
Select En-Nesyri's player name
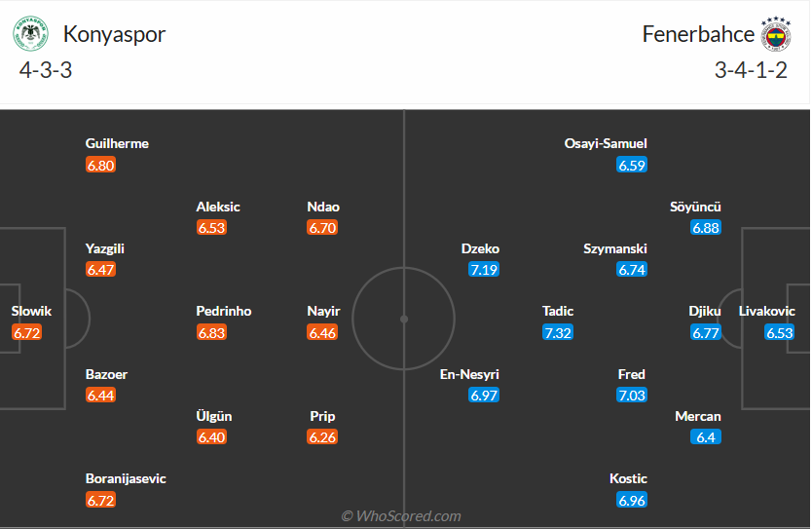(x=469, y=374)
